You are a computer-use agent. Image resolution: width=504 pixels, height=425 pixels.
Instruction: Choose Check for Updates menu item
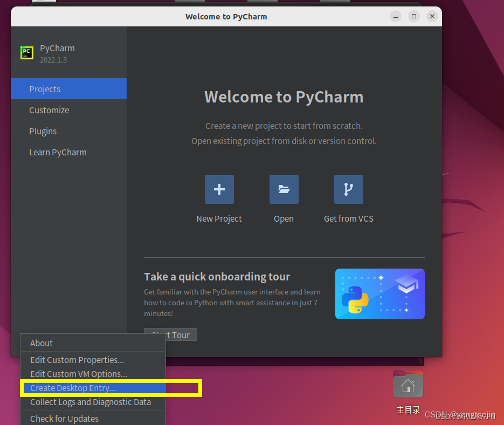pyautogui.click(x=93, y=419)
